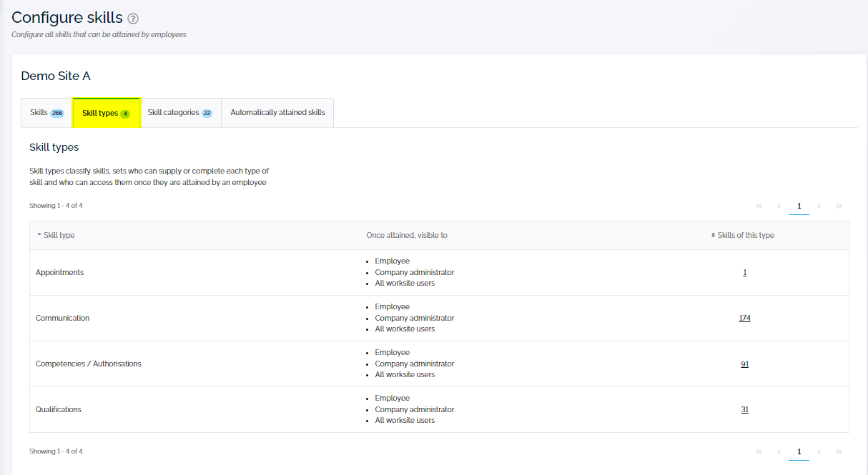
Task: Click first-page arrow in bottom pagination
Action: point(759,451)
